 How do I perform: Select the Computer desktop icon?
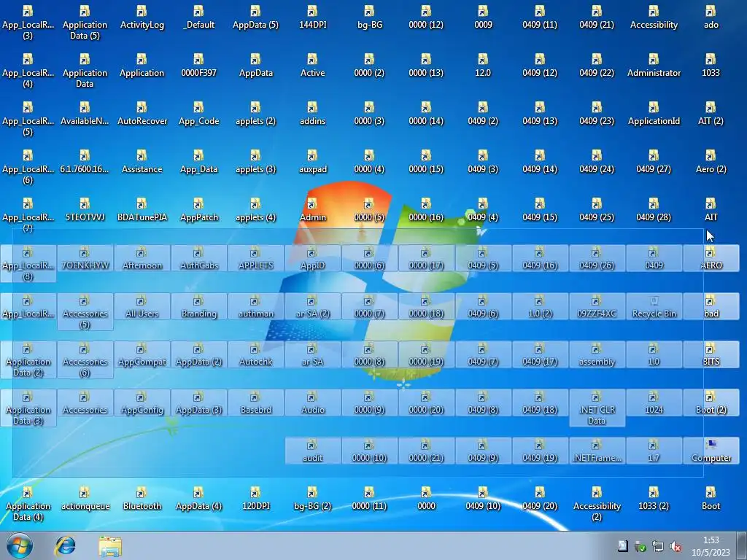pyautogui.click(x=711, y=451)
